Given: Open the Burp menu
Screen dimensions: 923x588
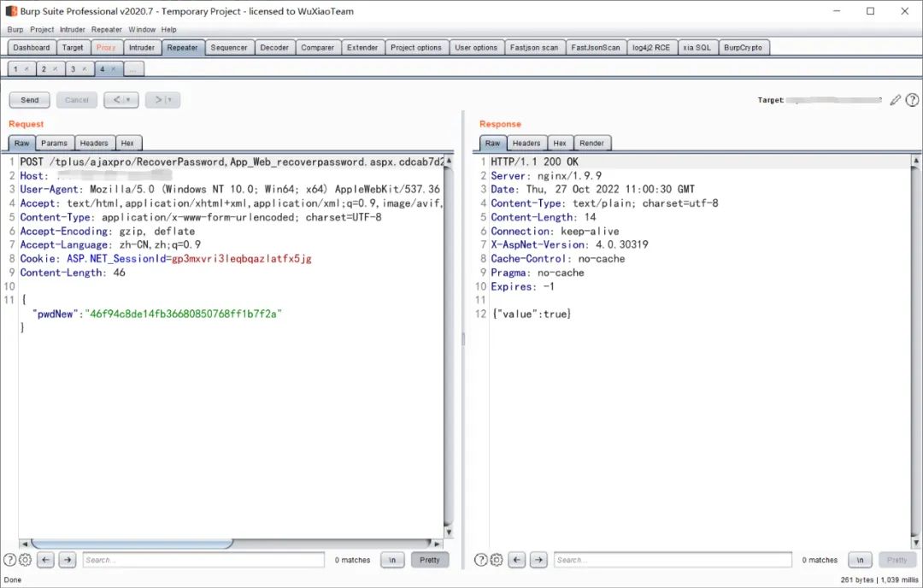Looking at the screenshot, I should click(15, 29).
